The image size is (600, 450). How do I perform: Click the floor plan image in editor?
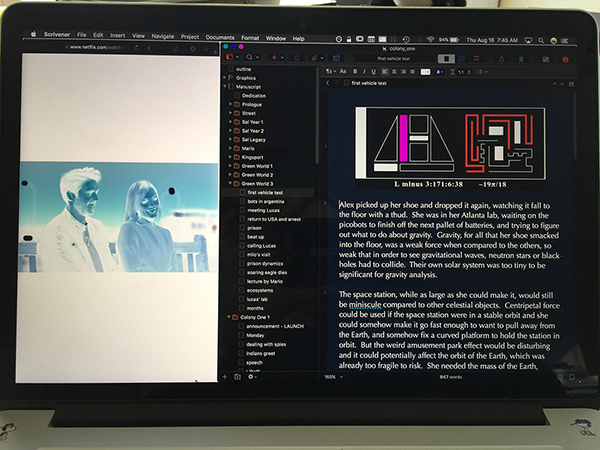click(450, 143)
